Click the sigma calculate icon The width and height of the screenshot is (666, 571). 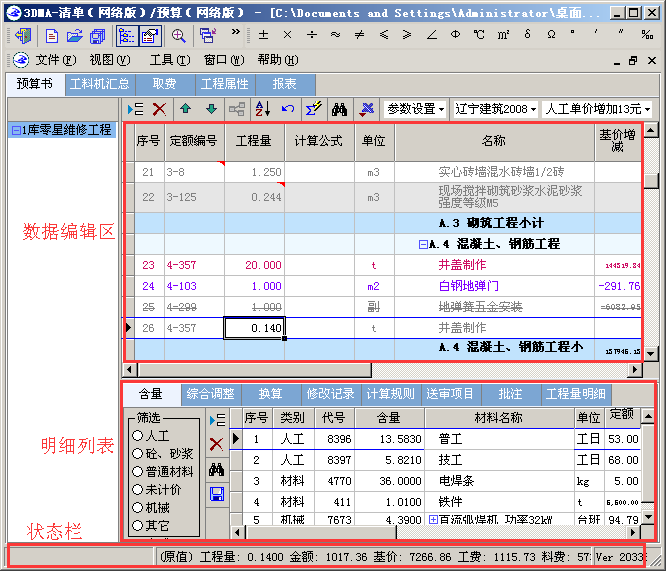pyautogui.click(x=314, y=109)
